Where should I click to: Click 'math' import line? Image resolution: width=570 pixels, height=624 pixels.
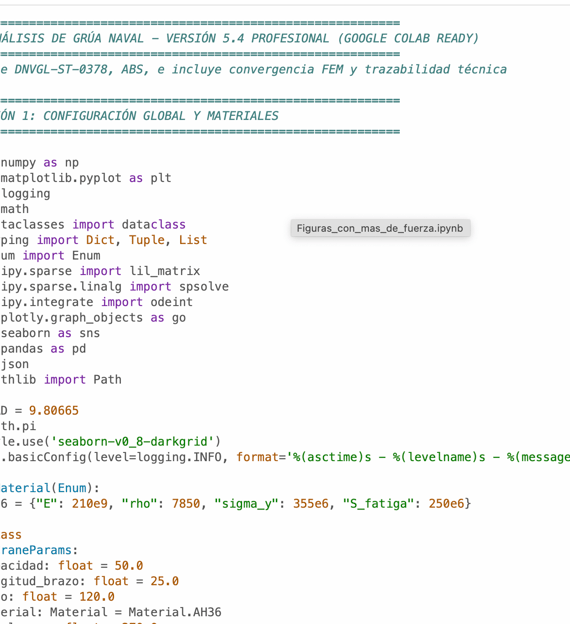[x=14, y=209]
